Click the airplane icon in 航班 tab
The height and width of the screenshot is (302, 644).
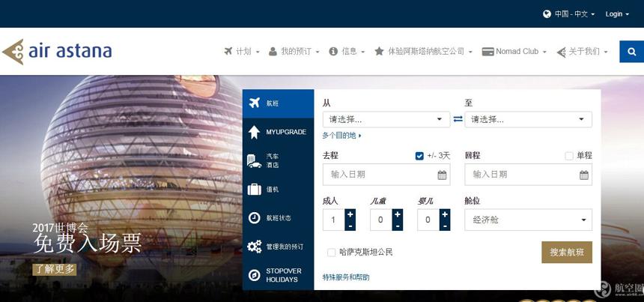tap(255, 103)
